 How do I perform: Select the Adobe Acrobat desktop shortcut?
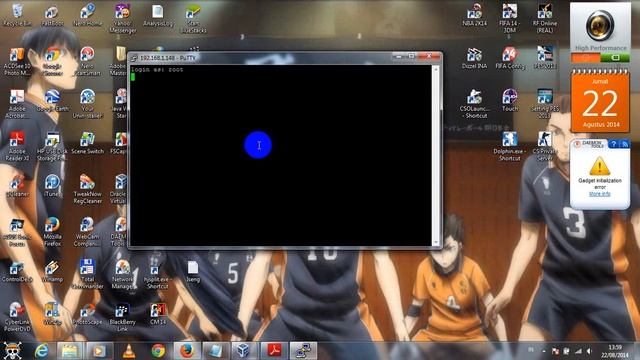click(x=17, y=104)
